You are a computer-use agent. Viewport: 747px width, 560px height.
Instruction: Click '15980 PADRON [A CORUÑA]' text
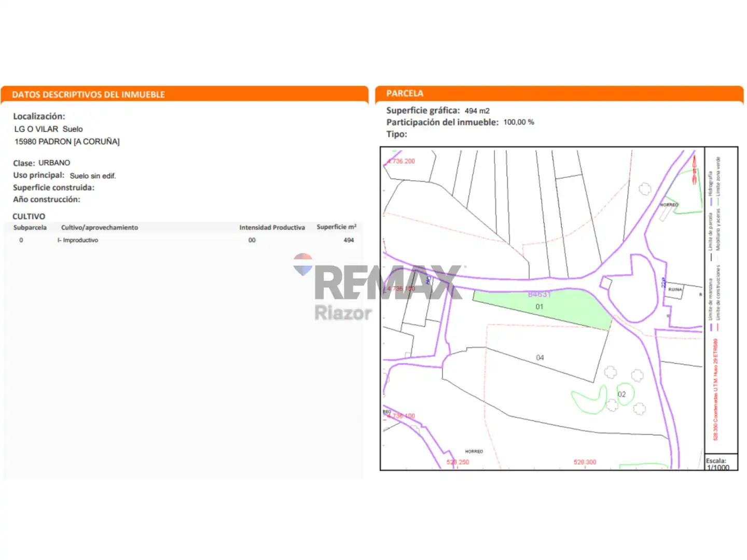(x=67, y=141)
